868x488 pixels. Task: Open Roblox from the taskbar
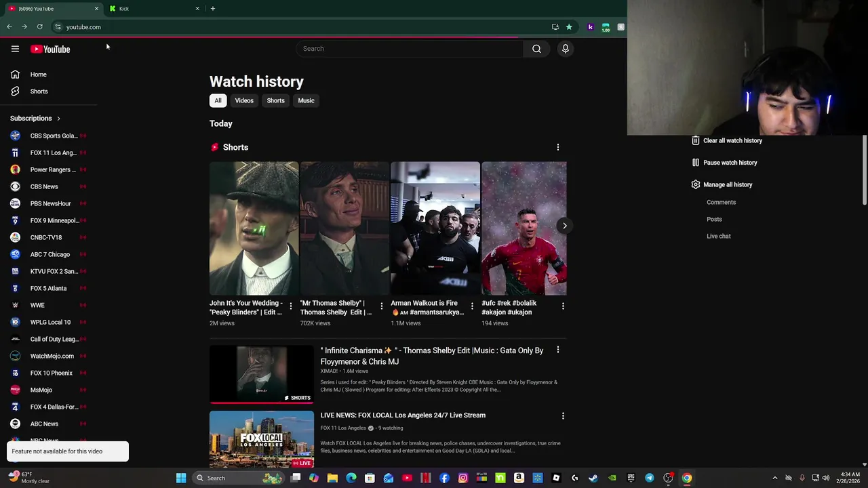[x=556, y=478]
